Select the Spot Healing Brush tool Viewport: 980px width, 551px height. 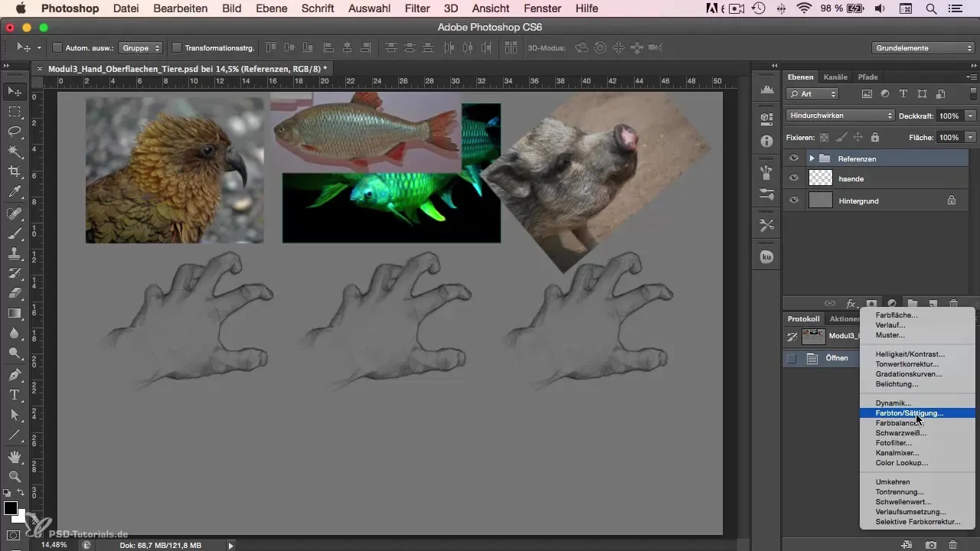pos(15,214)
